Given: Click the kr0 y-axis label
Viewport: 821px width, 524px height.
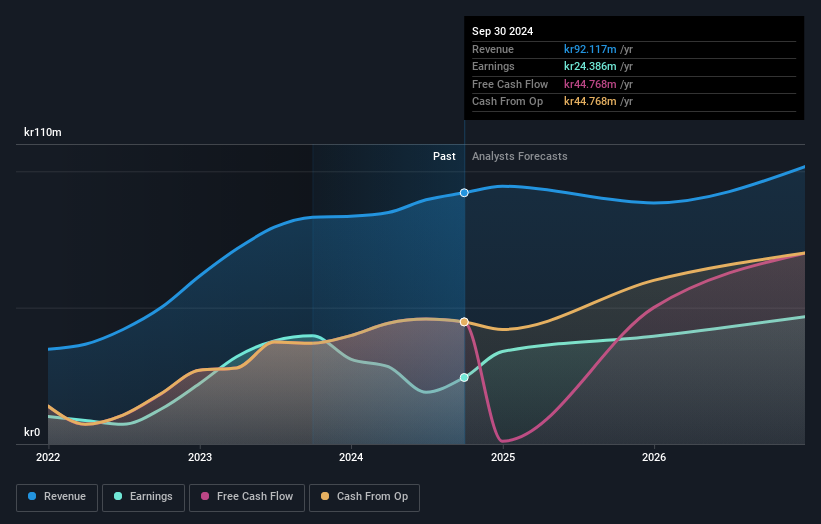Looking at the screenshot, I should tap(32, 432).
